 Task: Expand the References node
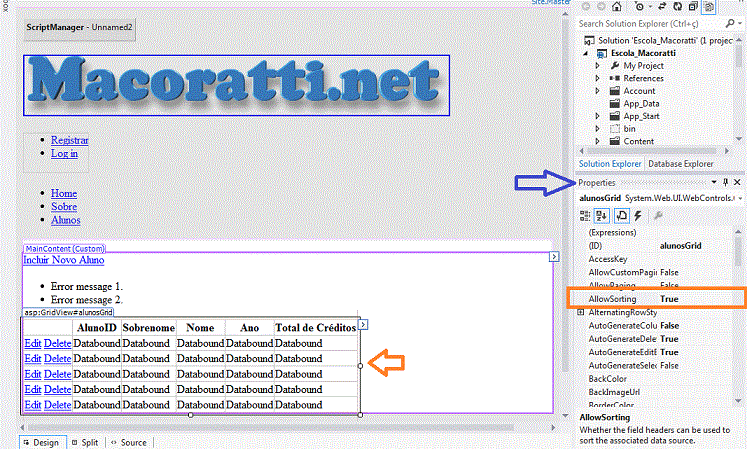(597, 78)
